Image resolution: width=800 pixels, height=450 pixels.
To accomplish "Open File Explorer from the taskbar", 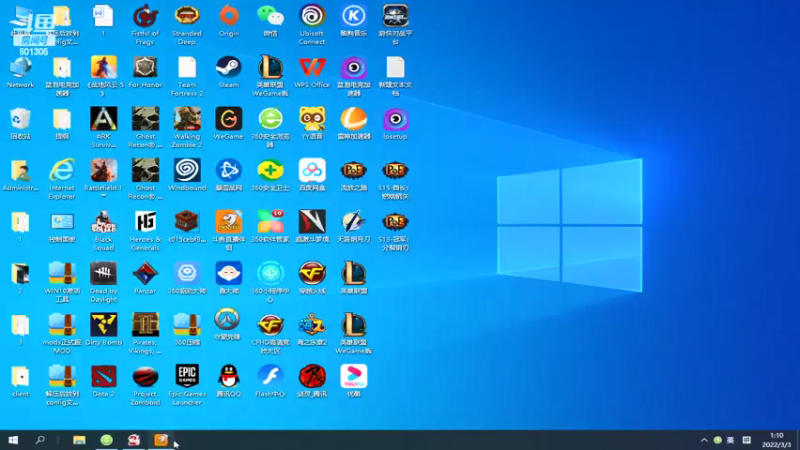I will (79, 440).
